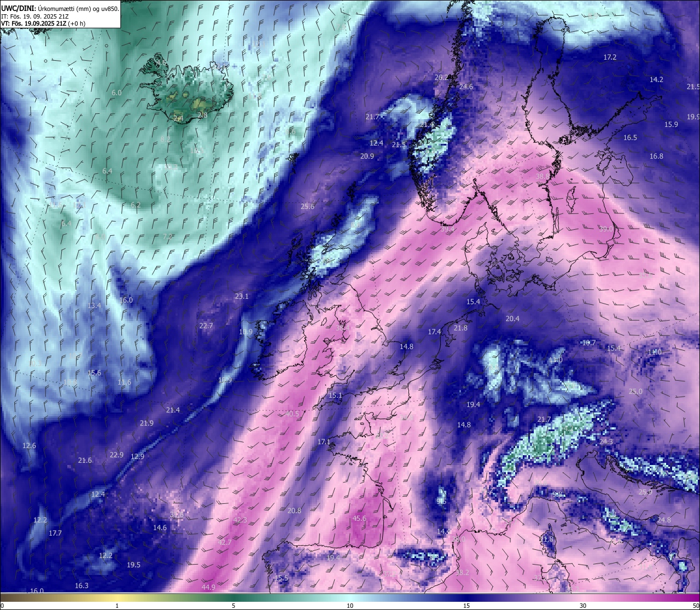The height and width of the screenshot is (610, 700).
Task: Select the 17.7 map value
Action: [55, 533]
